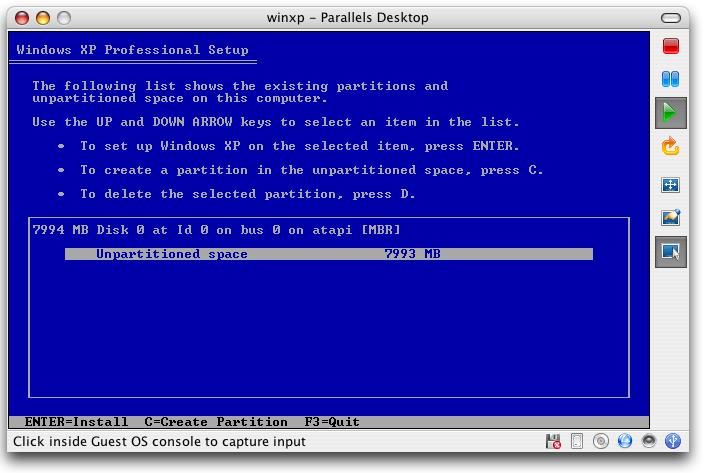Switch to full screen mode icon

point(670,185)
